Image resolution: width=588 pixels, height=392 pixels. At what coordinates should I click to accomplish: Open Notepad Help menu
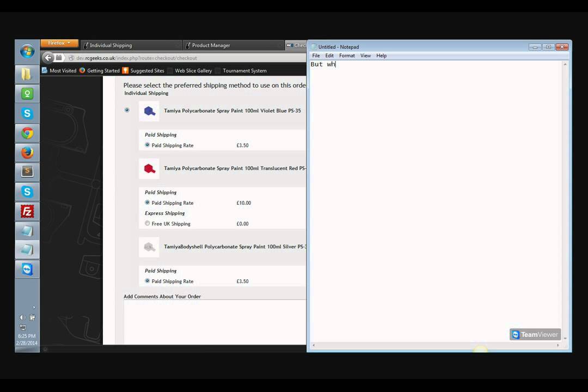pos(381,56)
